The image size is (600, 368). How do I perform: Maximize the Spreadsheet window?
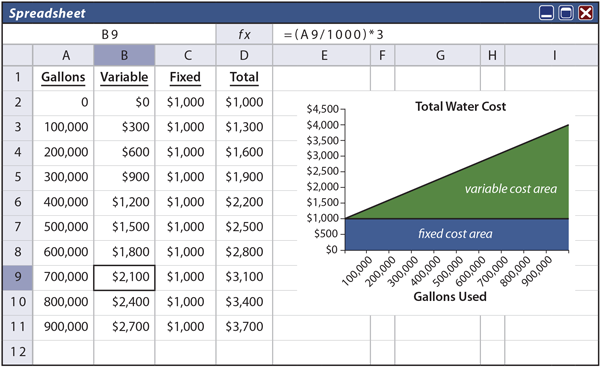pos(566,13)
